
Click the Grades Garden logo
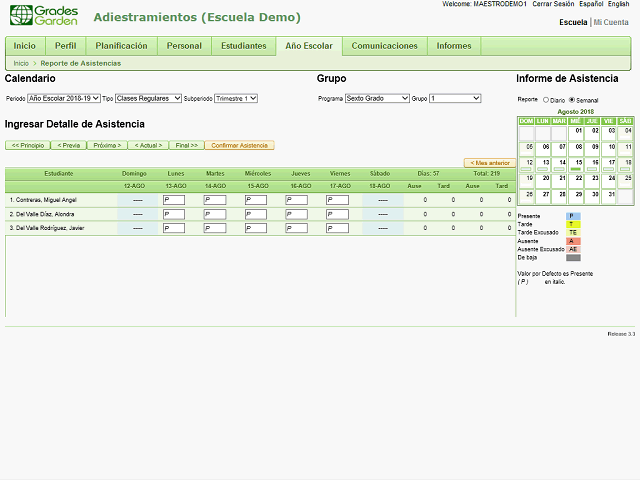coord(42,17)
